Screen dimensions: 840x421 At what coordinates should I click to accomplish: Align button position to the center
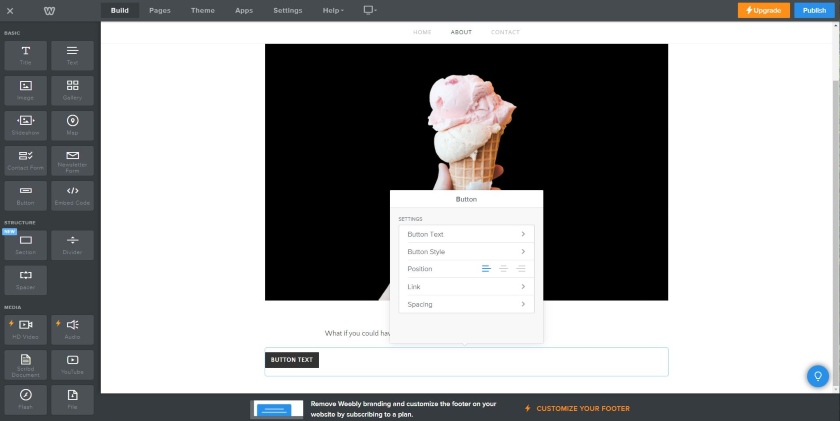pos(504,269)
